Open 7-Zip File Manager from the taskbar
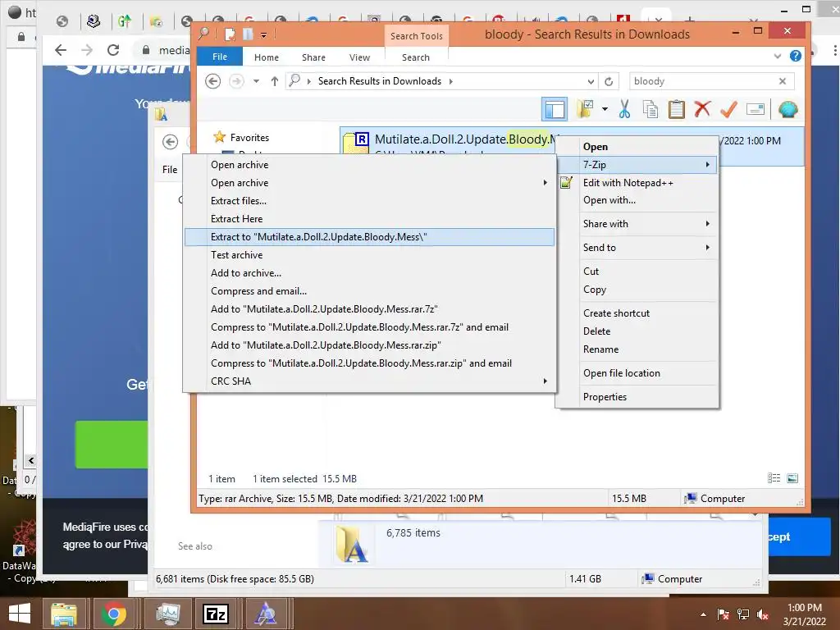 coord(216,614)
